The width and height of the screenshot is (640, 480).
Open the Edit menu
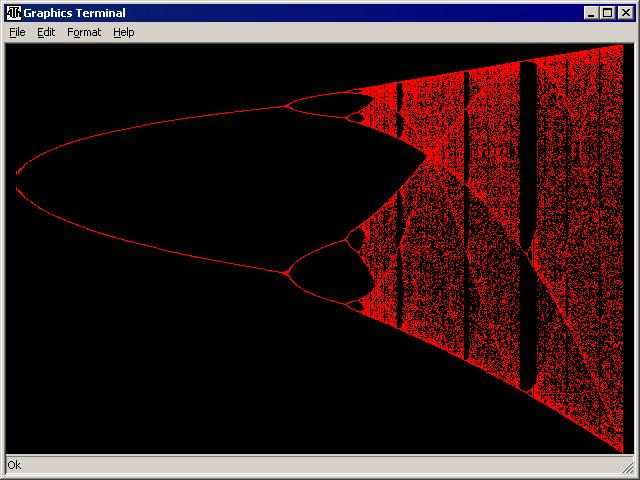[x=46, y=32]
